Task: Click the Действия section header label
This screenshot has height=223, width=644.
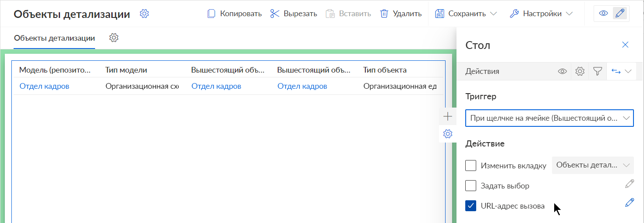Action: [482, 71]
